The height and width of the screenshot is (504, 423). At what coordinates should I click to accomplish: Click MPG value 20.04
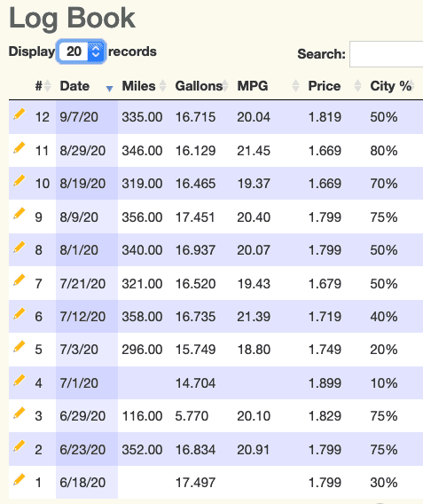[254, 117]
